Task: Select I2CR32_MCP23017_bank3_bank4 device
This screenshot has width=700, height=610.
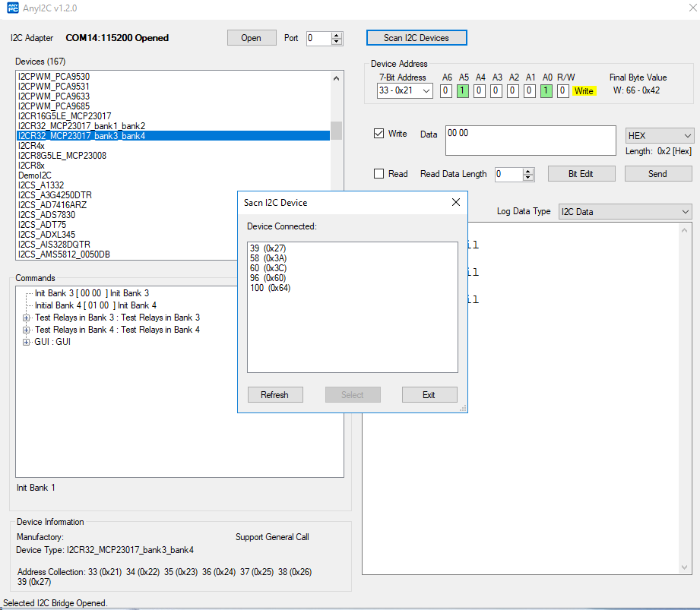Action: pyautogui.click(x=173, y=136)
